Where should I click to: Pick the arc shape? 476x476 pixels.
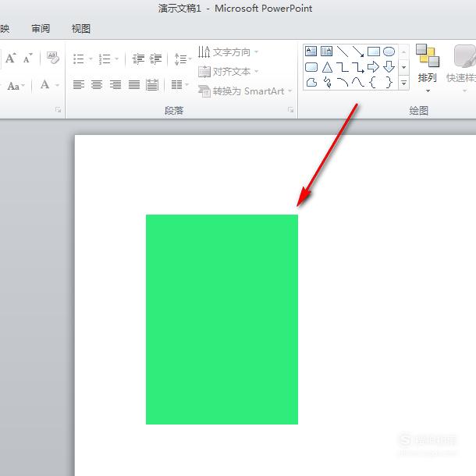(343, 82)
